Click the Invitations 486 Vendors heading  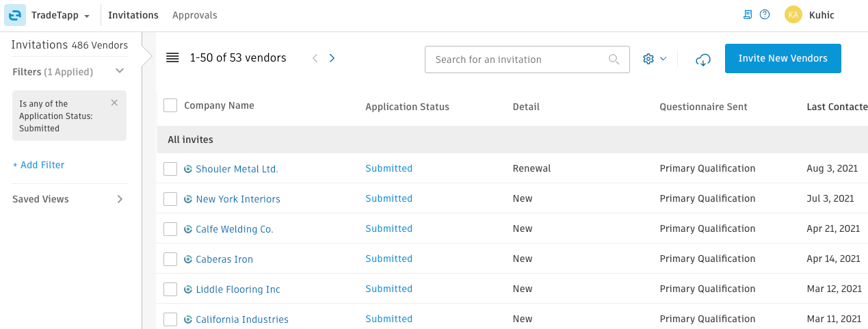[70, 45]
